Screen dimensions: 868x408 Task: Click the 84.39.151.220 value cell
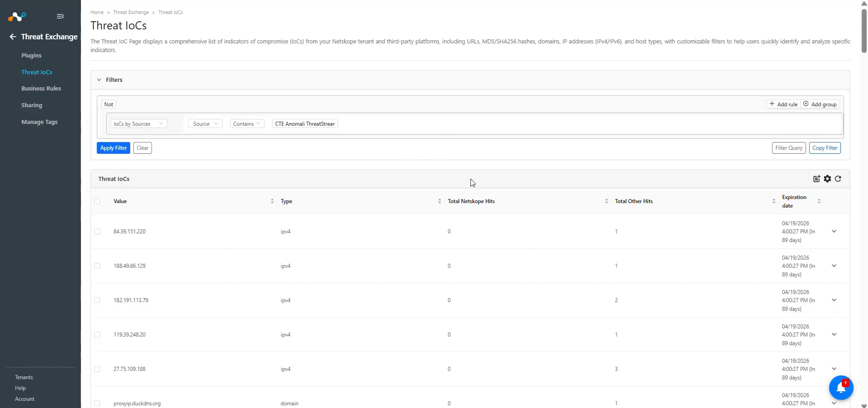click(129, 232)
